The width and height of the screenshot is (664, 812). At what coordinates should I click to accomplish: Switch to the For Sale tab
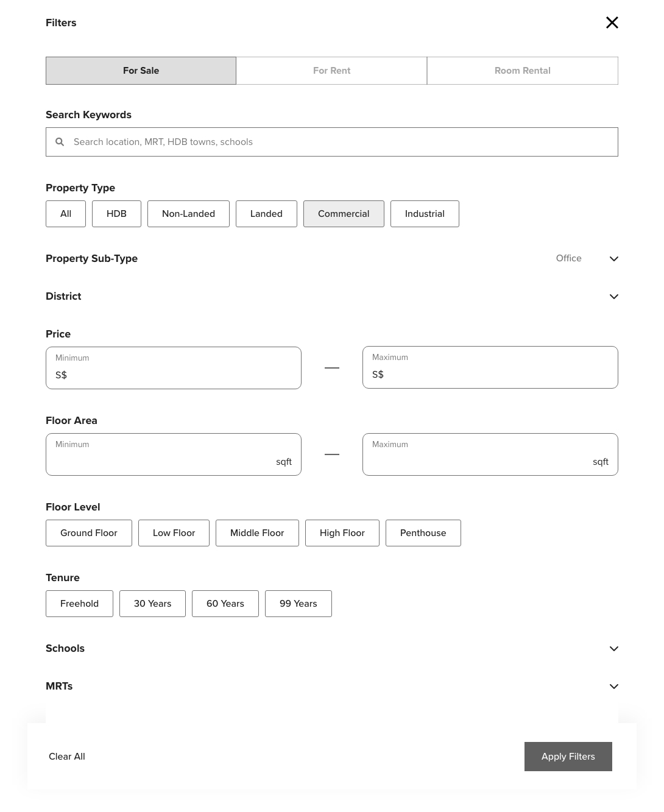tap(141, 71)
